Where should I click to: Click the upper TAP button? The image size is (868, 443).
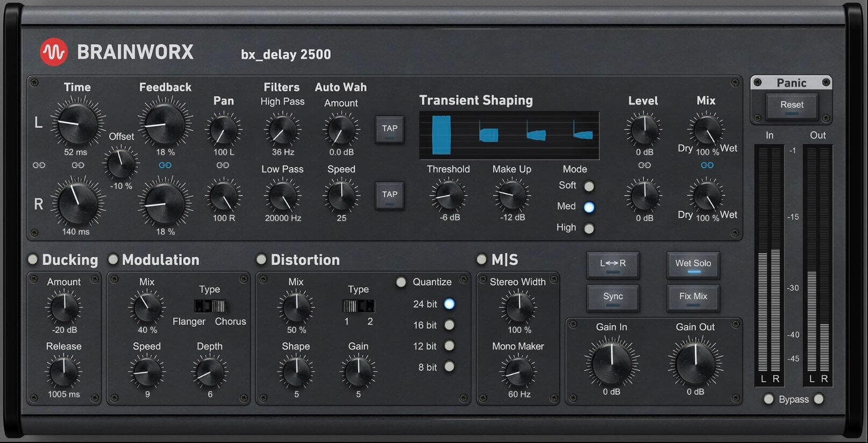[389, 130]
